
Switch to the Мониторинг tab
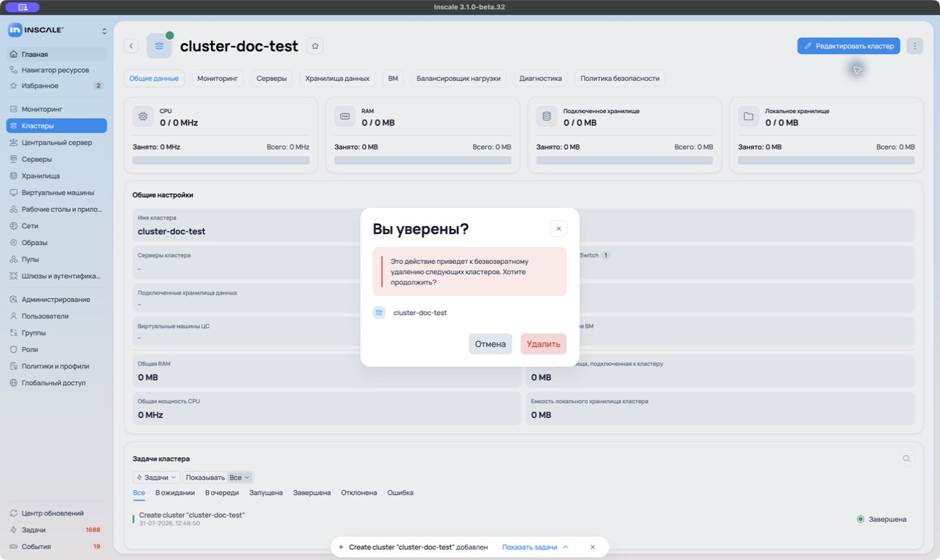coord(217,78)
